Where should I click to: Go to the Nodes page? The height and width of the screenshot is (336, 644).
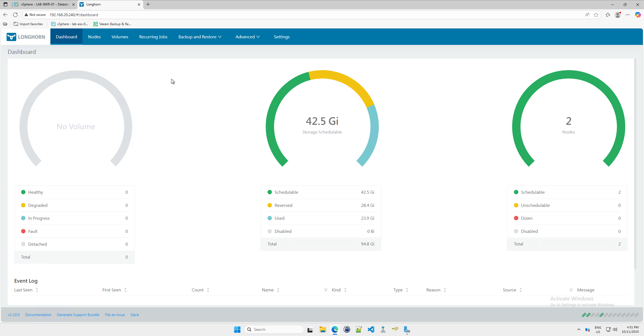pyautogui.click(x=94, y=37)
